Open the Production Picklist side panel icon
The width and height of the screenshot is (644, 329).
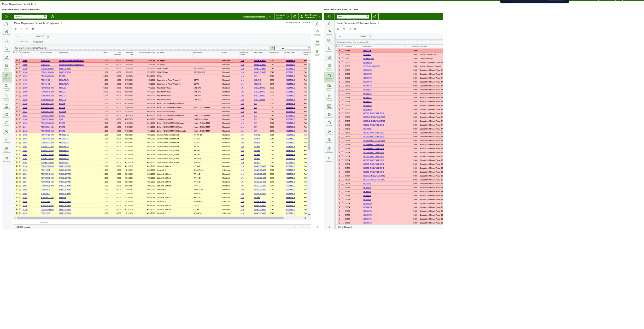point(317,42)
